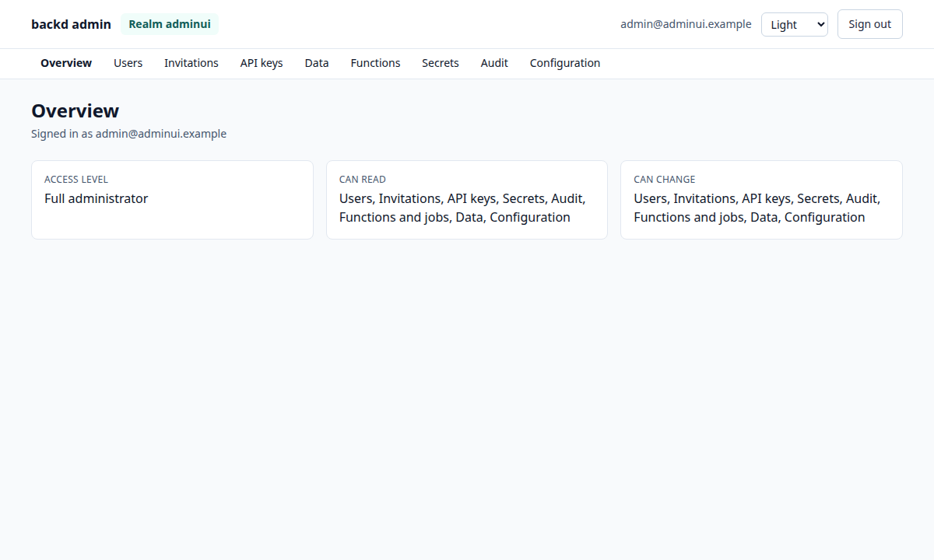Click the Sign out button
934x560 pixels.
pos(870,24)
